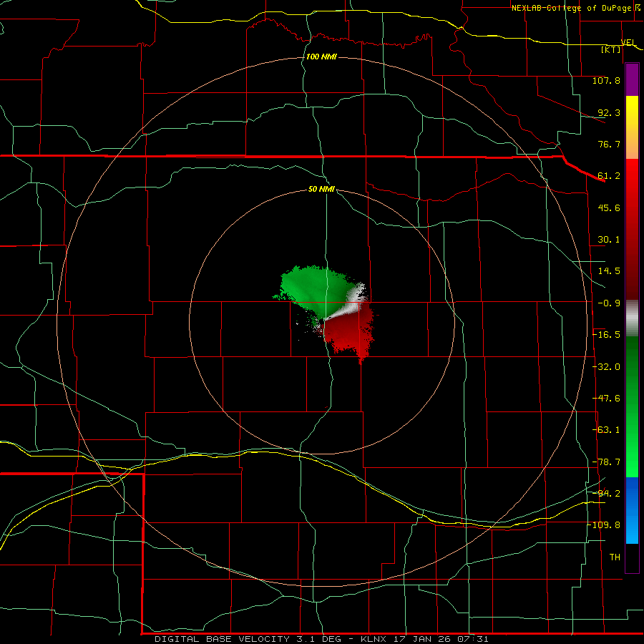
Task: Click the DIGITAL BASE VELOCITY product caption
Action: (x=222, y=639)
